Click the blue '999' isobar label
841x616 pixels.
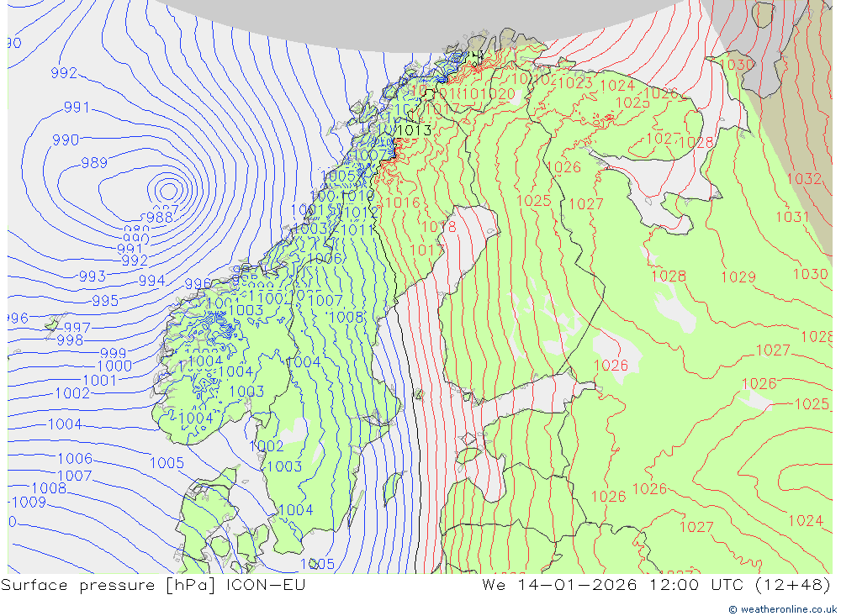(x=114, y=353)
